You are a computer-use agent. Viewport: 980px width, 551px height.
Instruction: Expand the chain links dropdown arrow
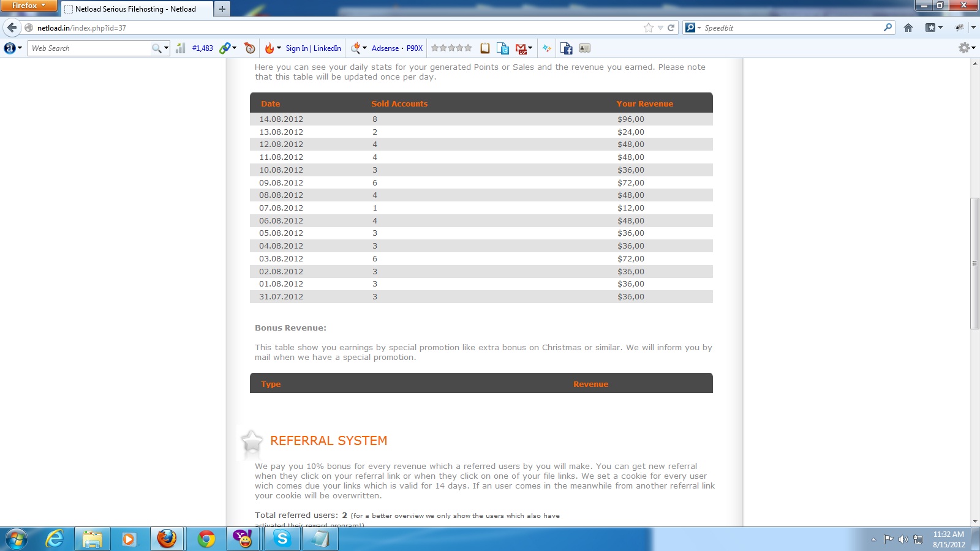click(x=234, y=48)
